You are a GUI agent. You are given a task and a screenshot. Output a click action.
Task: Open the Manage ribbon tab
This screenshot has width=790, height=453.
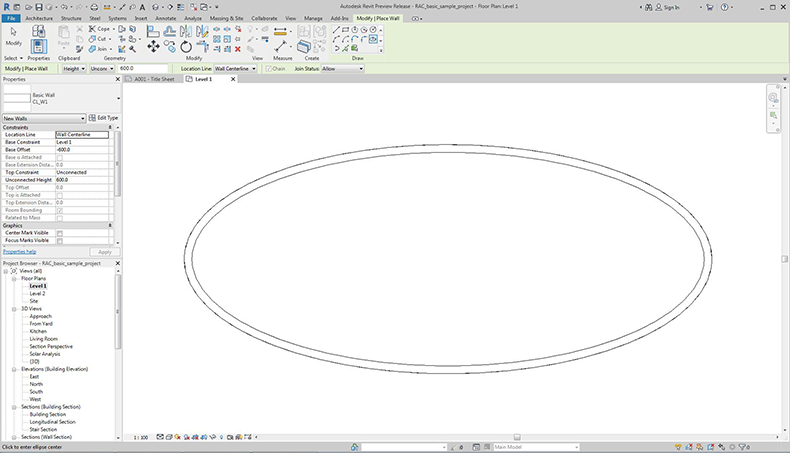(313, 18)
